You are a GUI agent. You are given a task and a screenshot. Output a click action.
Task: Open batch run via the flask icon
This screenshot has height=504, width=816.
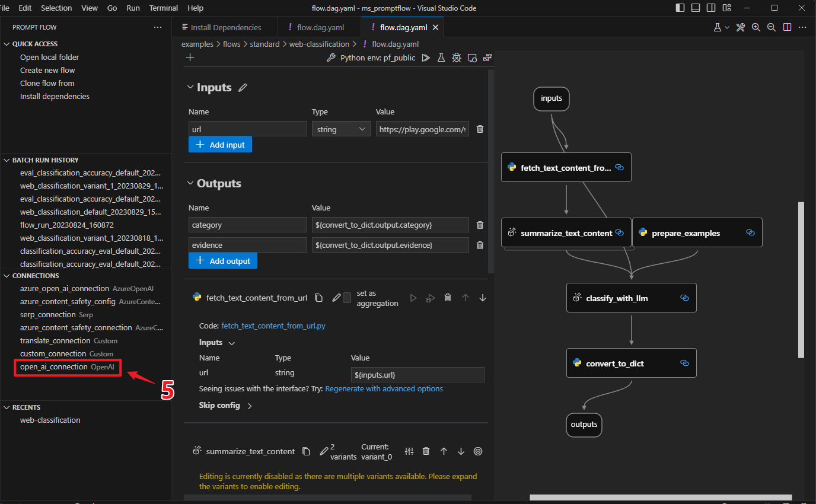[x=440, y=58]
